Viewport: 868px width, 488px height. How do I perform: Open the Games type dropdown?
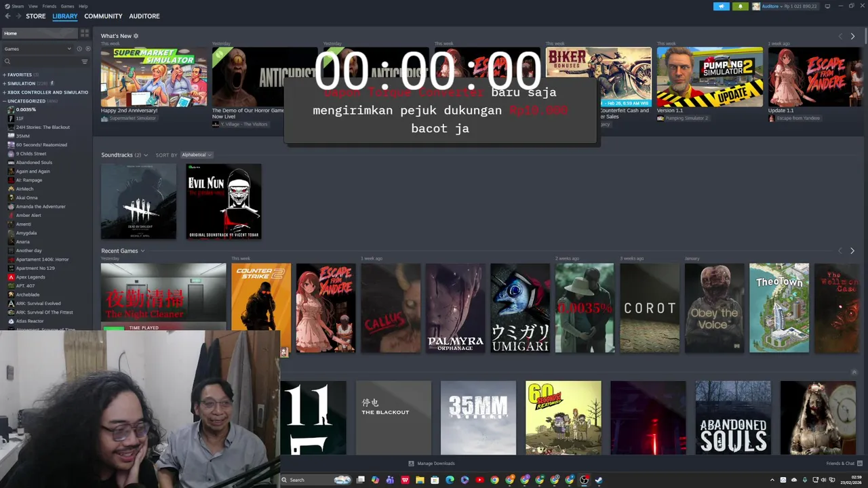point(37,49)
